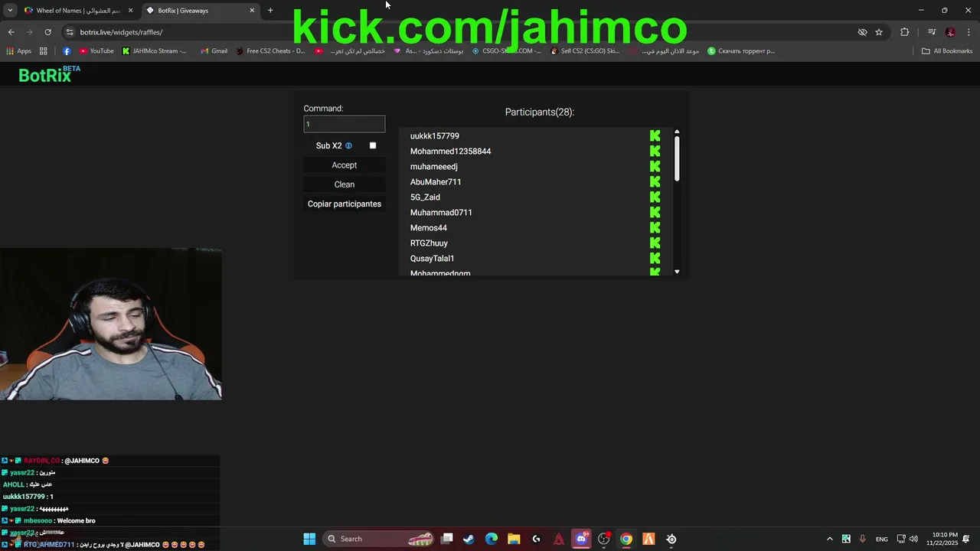Select participant Mohammed12358844

(x=450, y=152)
